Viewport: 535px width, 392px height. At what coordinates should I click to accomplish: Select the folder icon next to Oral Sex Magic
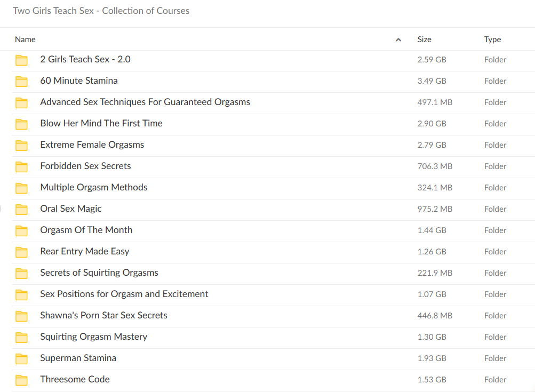tap(21, 209)
